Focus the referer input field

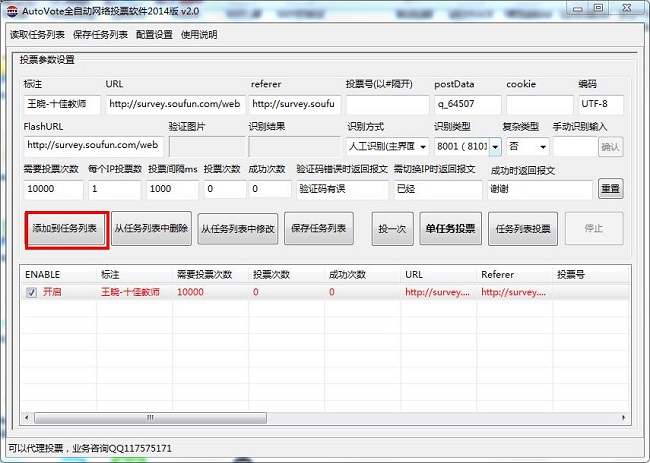(295, 104)
